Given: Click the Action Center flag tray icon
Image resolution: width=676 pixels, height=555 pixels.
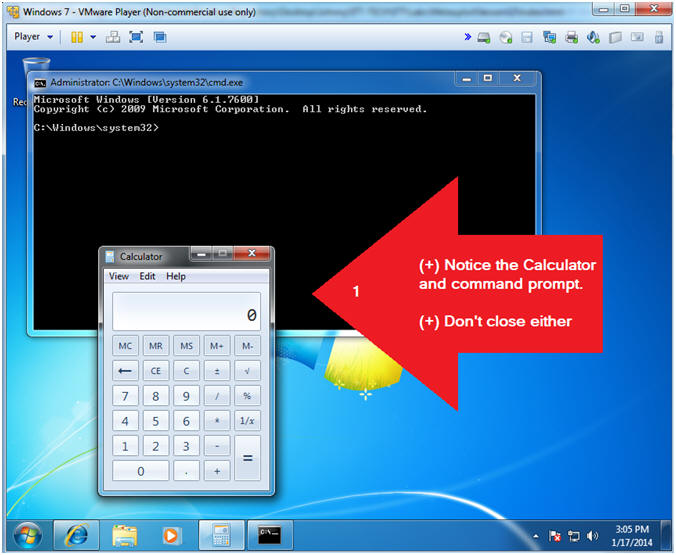Looking at the screenshot, I should 554,536.
